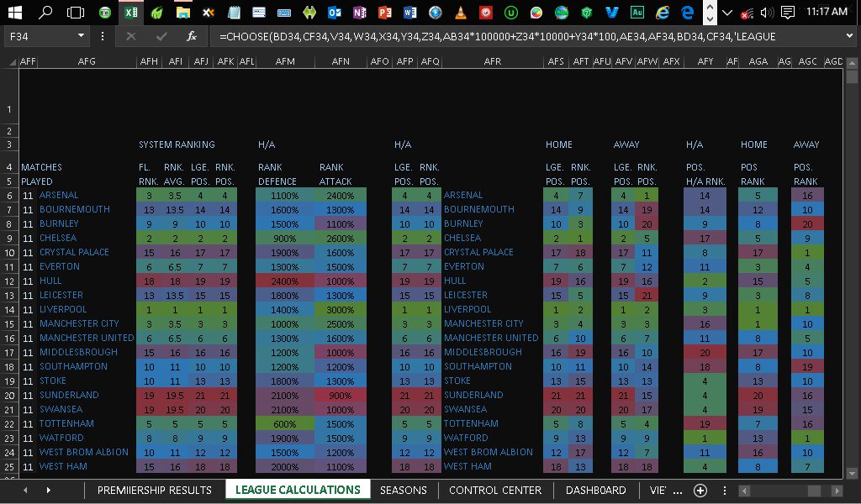Open the network status tray icon
This screenshot has width=861, height=504.
click(747, 13)
